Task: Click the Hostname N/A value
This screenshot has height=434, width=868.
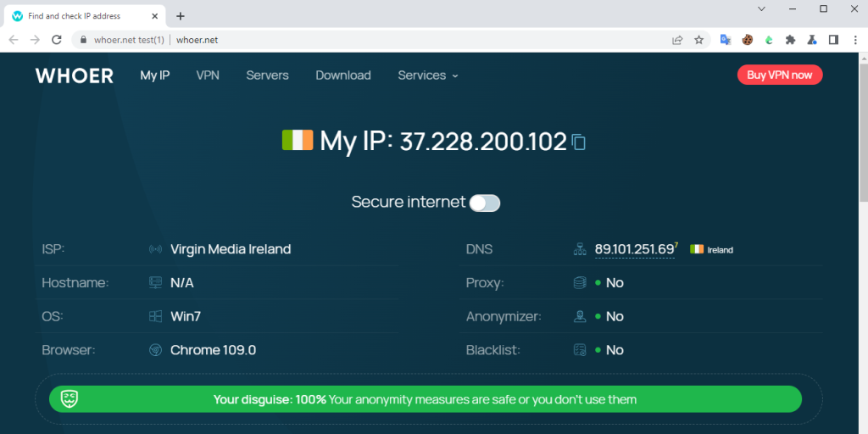Action: click(x=182, y=283)
